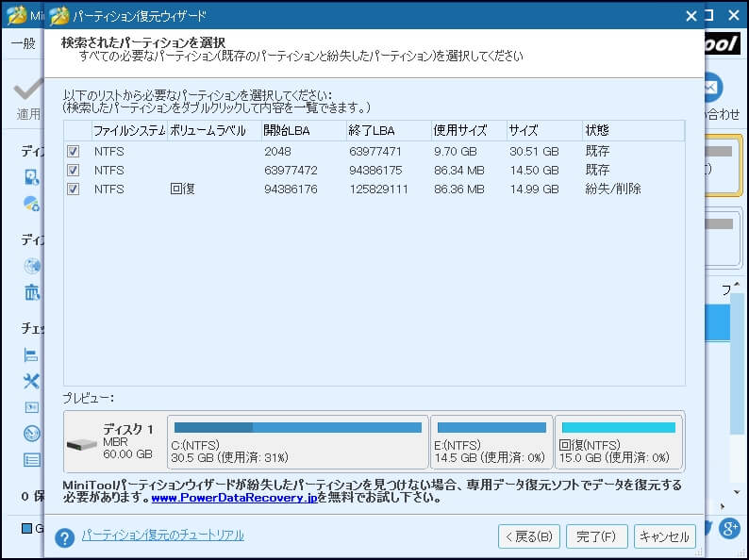Click the ディスク 1 MBR 60.00 GB label
This screenshot has width=749, height=560.
pyautogui.click(x=128, y=441)
